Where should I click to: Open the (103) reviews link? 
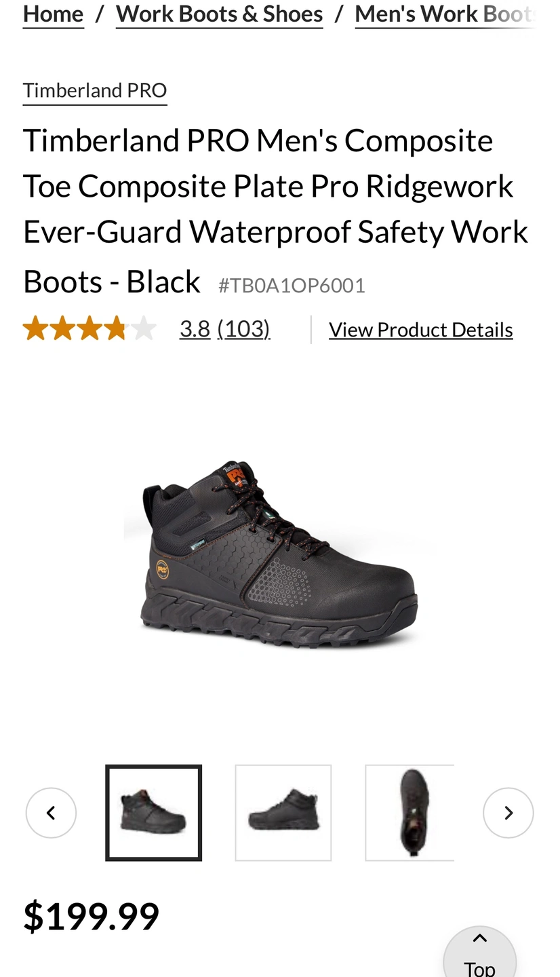pyautogui.click(x=244, y=328)
